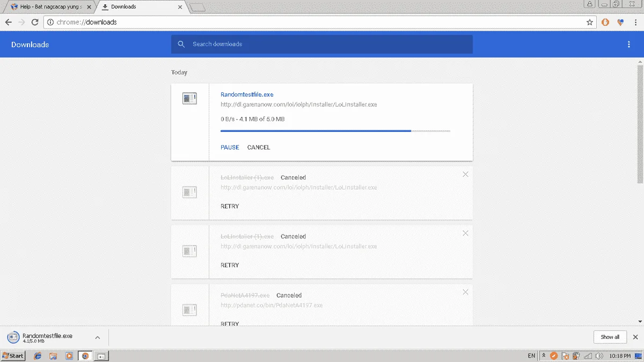Open the speaker volume tray icon
644x362 pixels.
pos(598,356)
